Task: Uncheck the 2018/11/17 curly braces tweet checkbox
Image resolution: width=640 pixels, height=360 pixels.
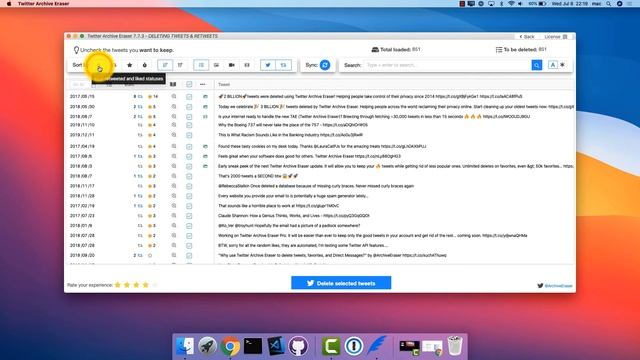Action: pos(189,186)
